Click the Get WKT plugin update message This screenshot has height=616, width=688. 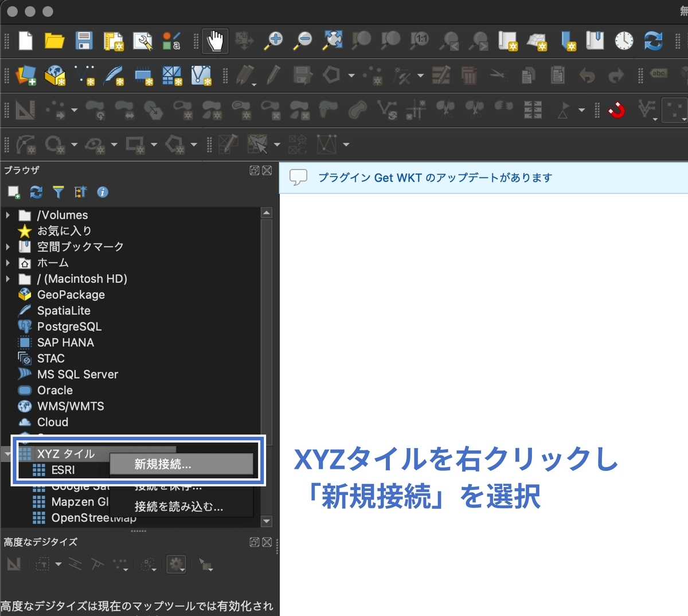pyautogui.click(x=435, y=178)
